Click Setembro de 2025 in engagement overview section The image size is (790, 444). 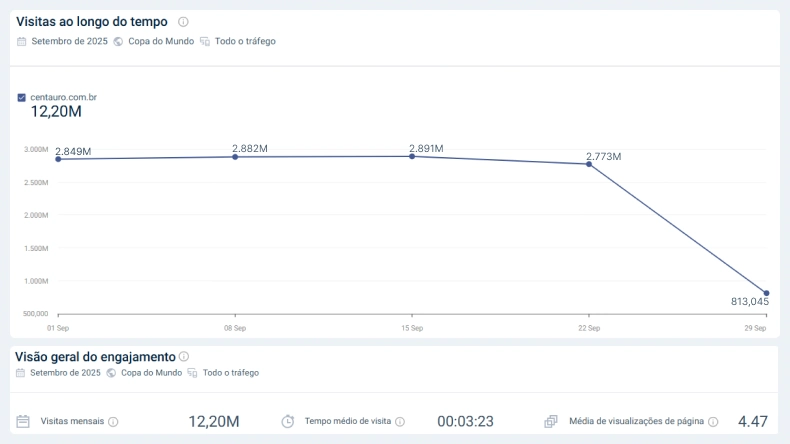coord(65,373)
